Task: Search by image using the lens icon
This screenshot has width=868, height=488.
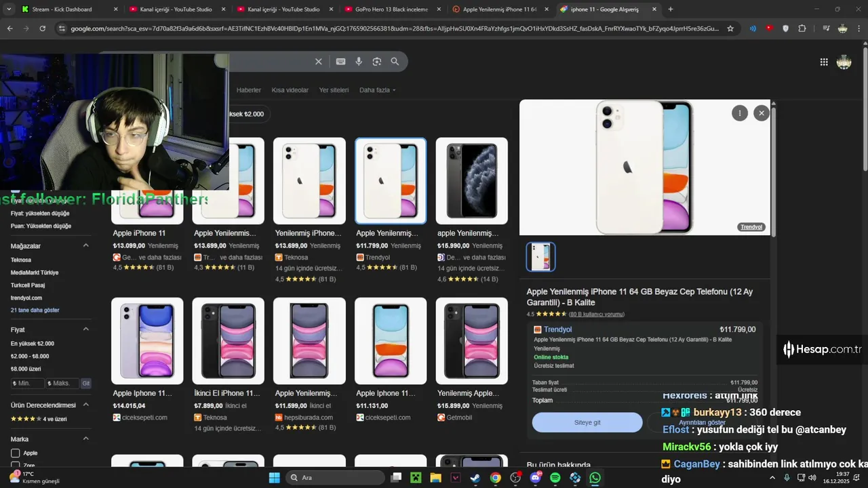Action: [376, 62]
